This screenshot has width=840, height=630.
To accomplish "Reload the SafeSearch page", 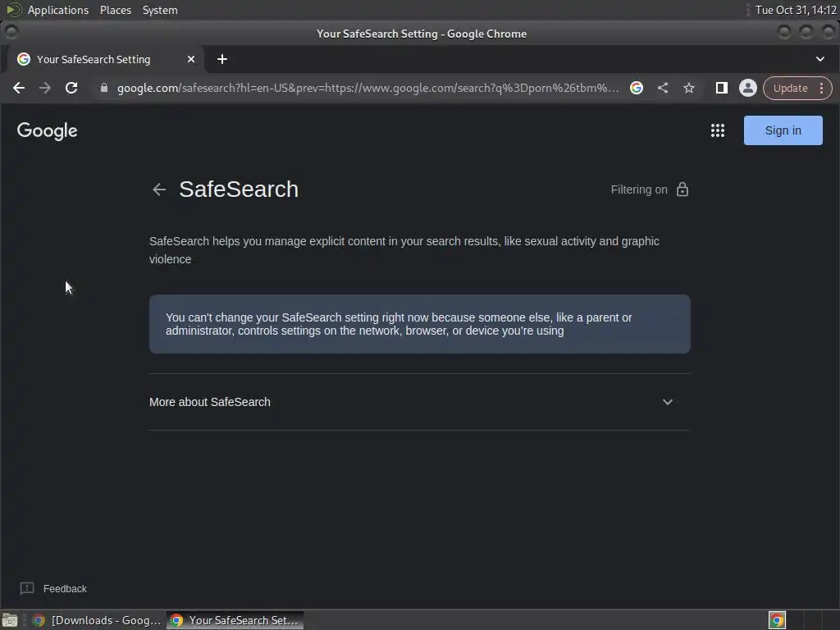I will click(71, 88).
